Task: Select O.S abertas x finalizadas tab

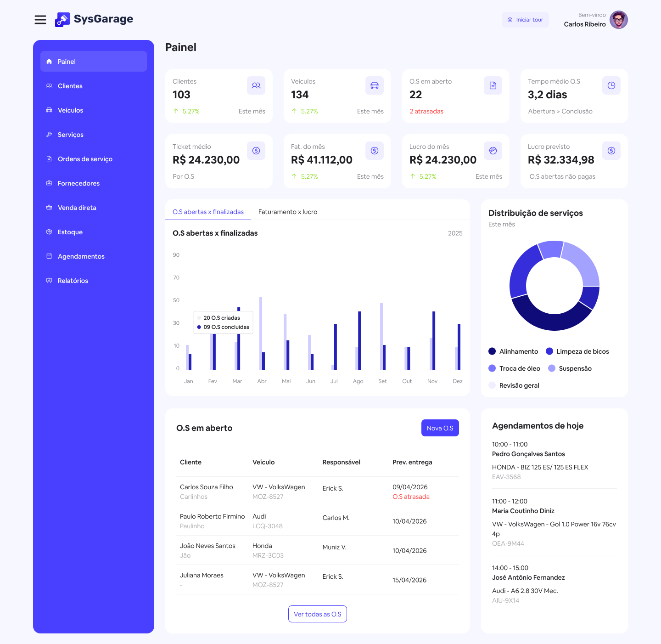Action: coord(208,212)
